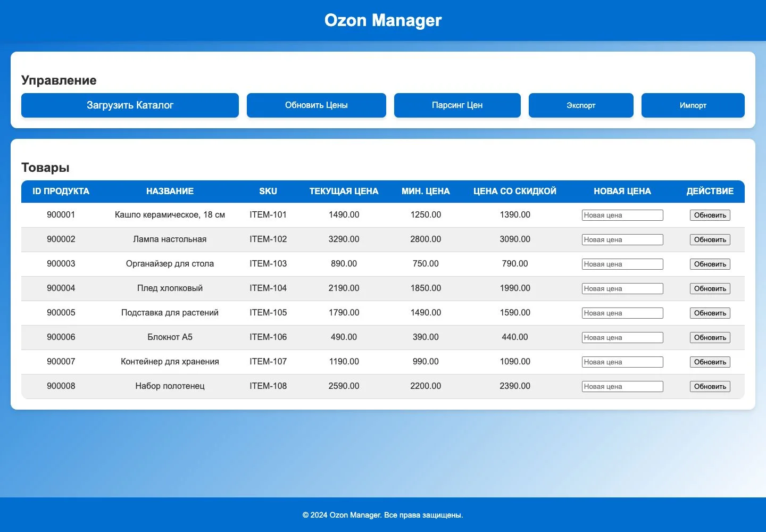Screen dimensions: 766x532
Task: Click the НОВАЯ ЦЕНА column header
Action: tap(622, 192)
